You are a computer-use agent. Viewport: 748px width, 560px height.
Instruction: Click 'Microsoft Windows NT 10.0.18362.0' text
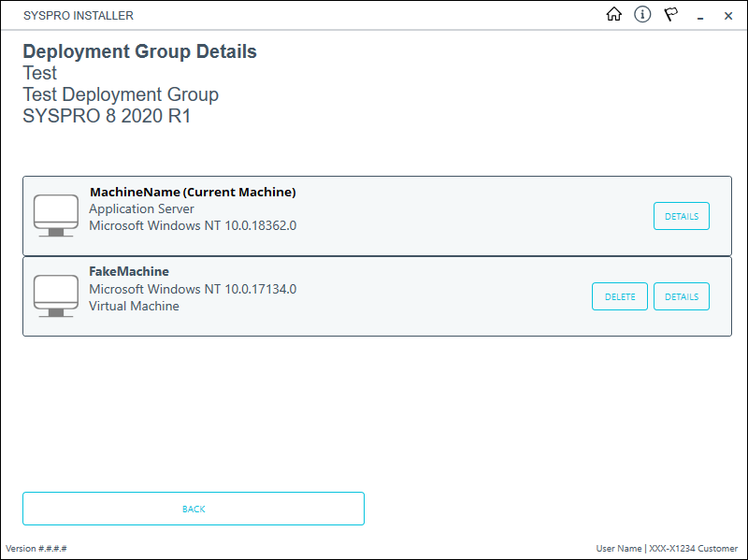click(x=193, y=225)
